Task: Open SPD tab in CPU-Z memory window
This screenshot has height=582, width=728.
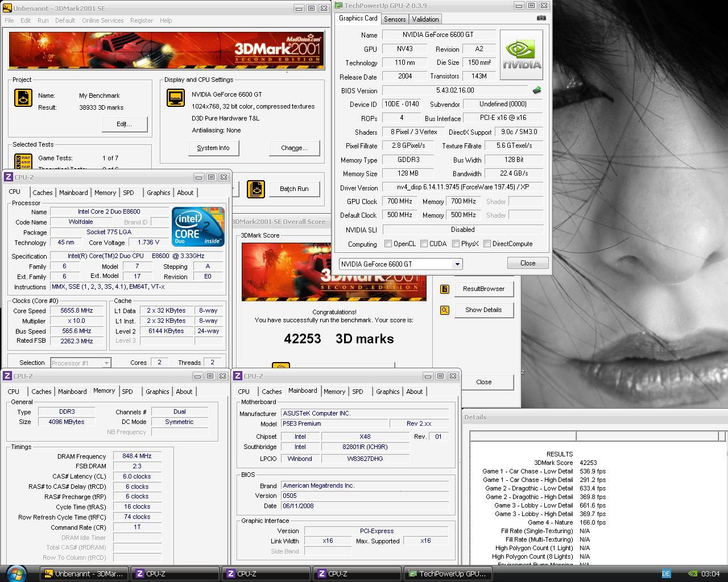Action: (127, 392)
